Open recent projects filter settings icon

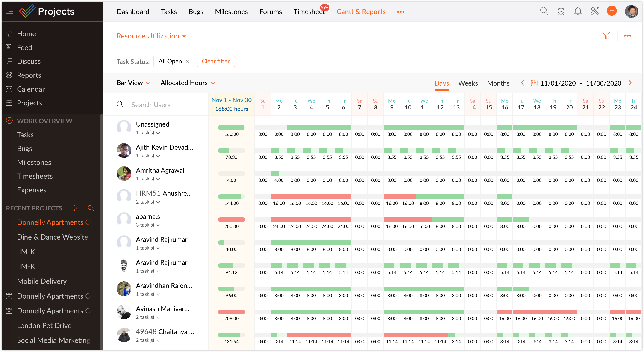point(76,208)
